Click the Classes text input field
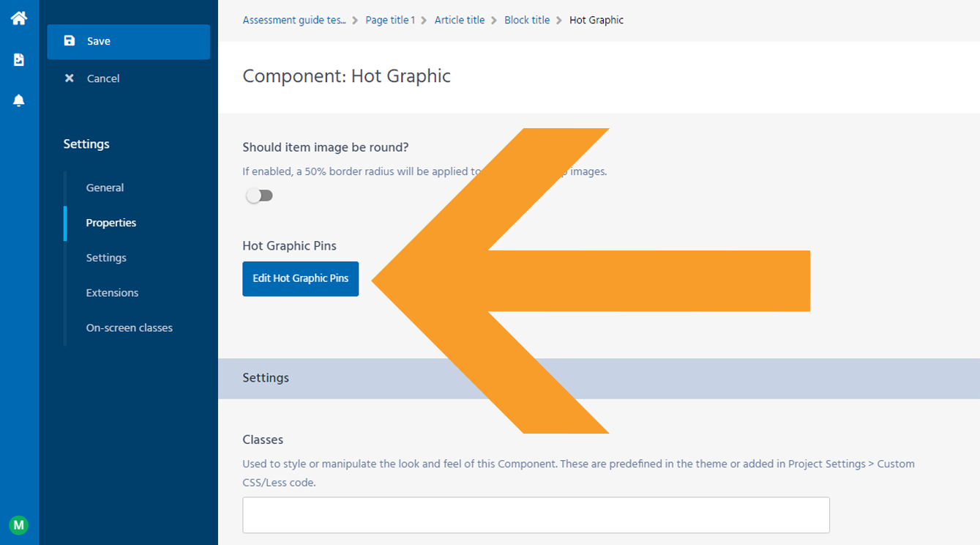This screenshot has height=545, width=980. 536,515
